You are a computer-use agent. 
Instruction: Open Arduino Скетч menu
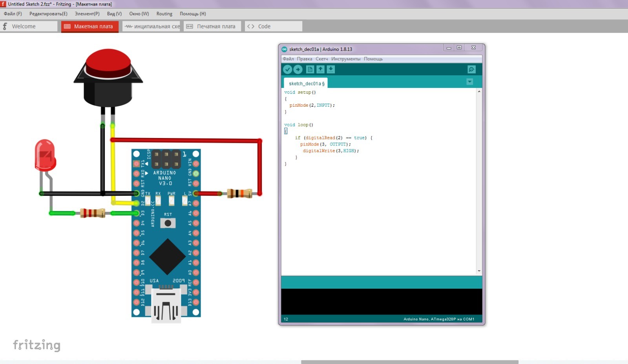point(322,59)
